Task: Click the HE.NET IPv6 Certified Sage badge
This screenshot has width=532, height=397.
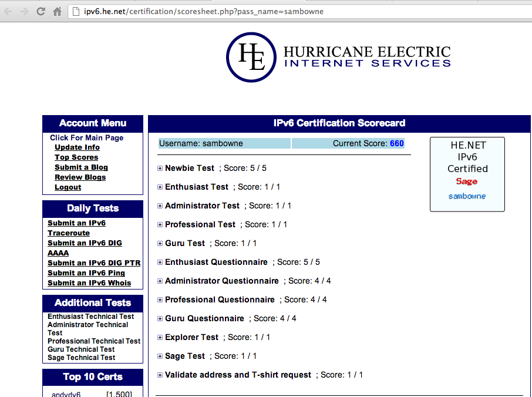Action: (467, 174)
